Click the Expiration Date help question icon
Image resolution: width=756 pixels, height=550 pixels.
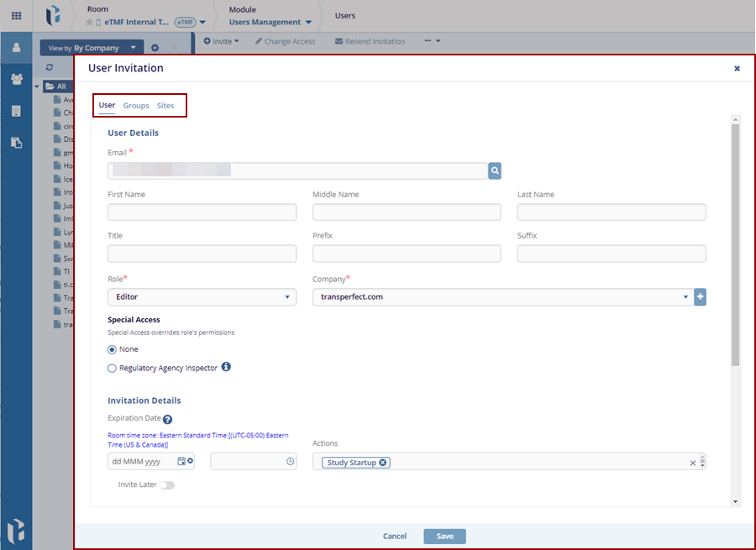pyautogui.click(x=167, y=419)
